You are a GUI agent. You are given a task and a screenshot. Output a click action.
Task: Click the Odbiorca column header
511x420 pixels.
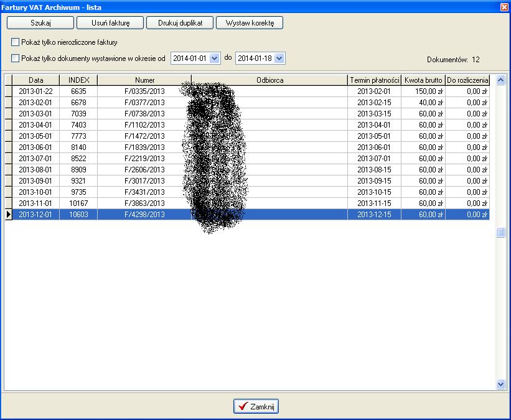pos(270,80)
